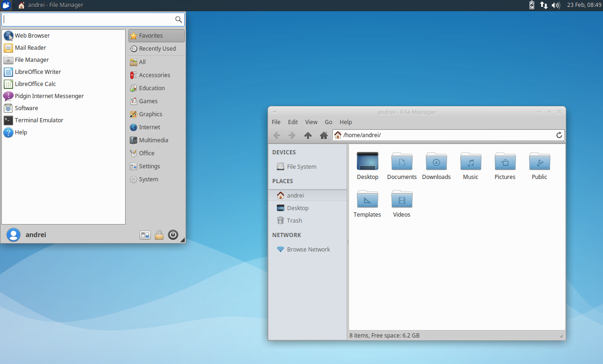Open Terminal Emulator from the application menu
The width and height of the screenshot is (603, 364).
pos(38,120)
